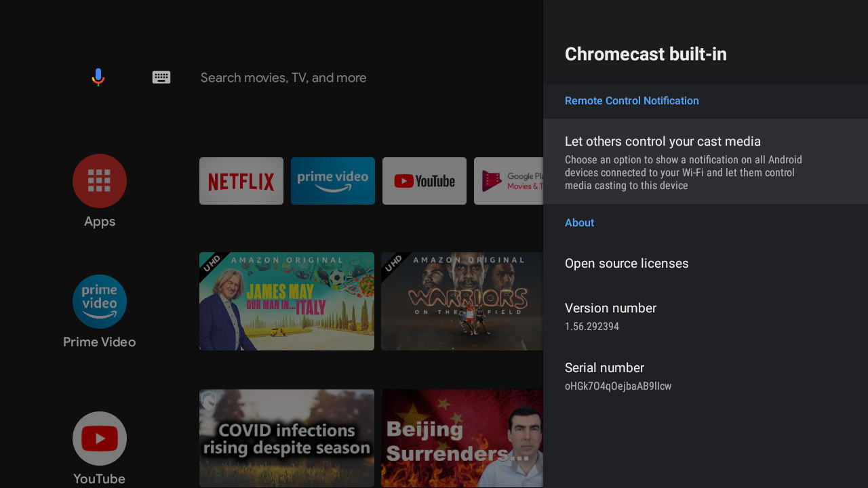Launch Google Play Movies & TV tile
The width and height of the screenshot is (868, 488).
click(x=509, y=181)
